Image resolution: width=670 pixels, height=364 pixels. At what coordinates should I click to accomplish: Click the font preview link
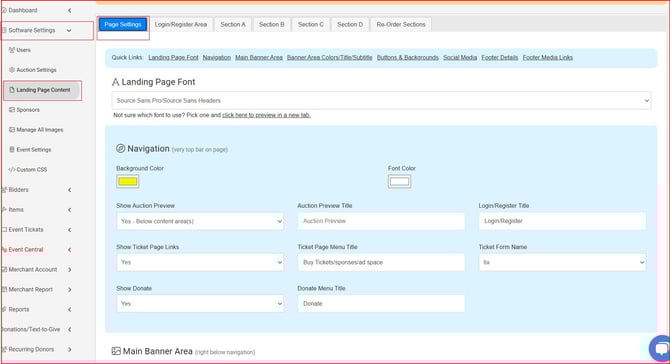click(266, 115)
